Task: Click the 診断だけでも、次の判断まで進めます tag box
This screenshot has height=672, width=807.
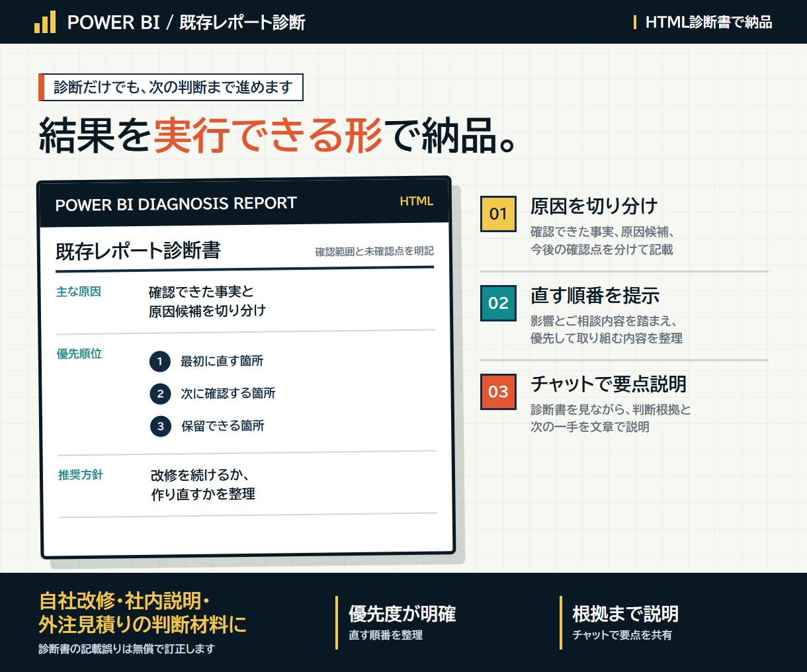Action: click(x=171, y=87)
